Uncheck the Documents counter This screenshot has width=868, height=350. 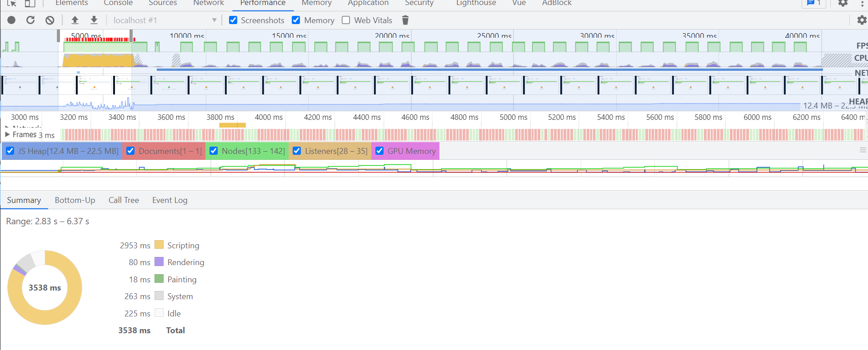point(130,151)
